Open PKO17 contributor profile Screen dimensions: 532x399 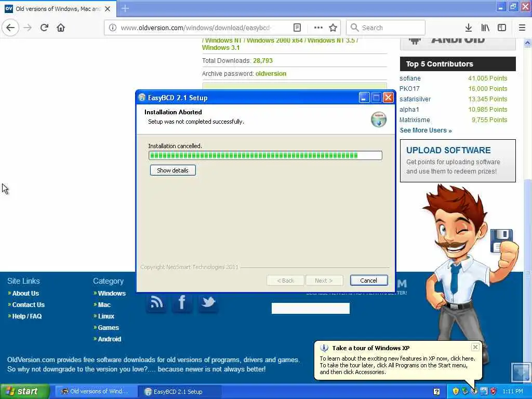pyautogui.click(x=409, y=88)
